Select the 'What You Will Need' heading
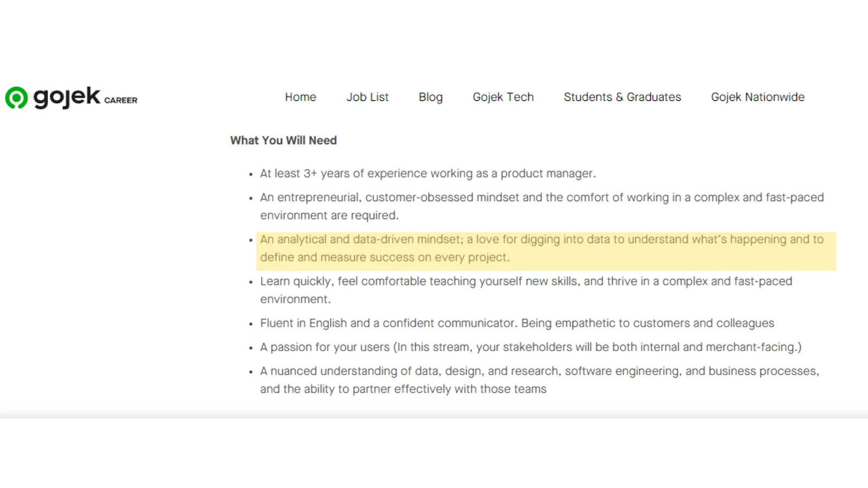Screen dimensions: 868x488 coord(283,140)
